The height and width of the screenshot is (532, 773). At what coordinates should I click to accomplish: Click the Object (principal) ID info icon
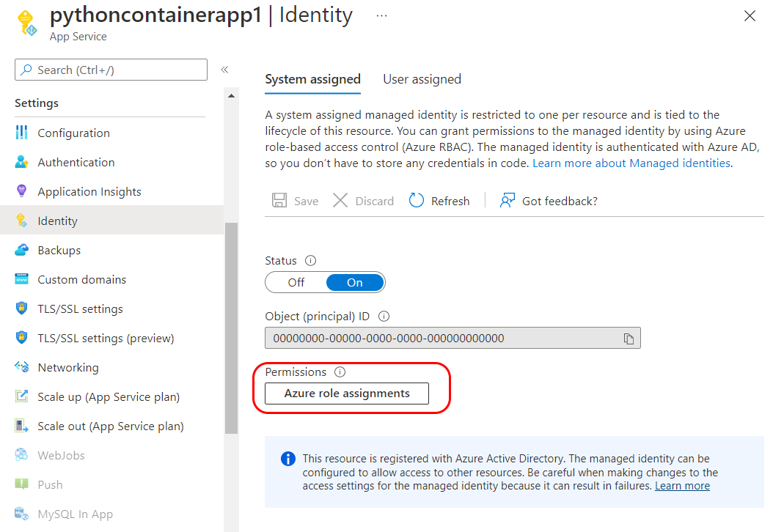pos(384,317)
